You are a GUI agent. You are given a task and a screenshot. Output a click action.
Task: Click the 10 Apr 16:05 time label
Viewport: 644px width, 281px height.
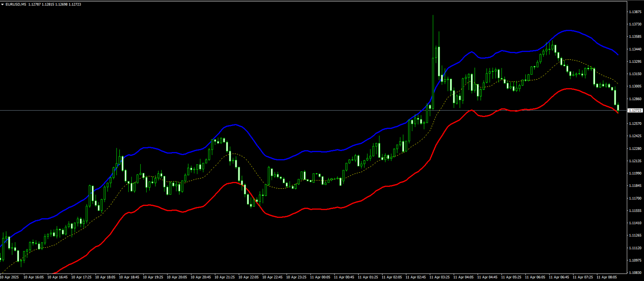tap(34, 277)
